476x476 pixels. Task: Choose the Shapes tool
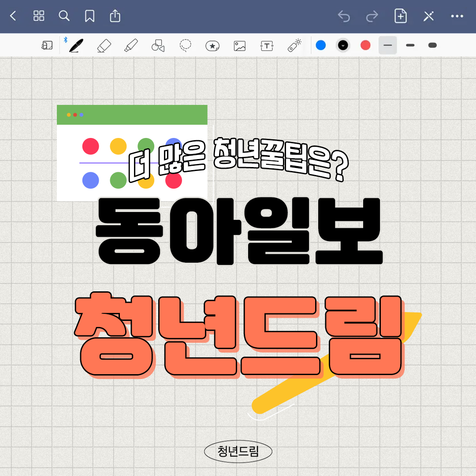pyautogui.click(x=158, y=45)
